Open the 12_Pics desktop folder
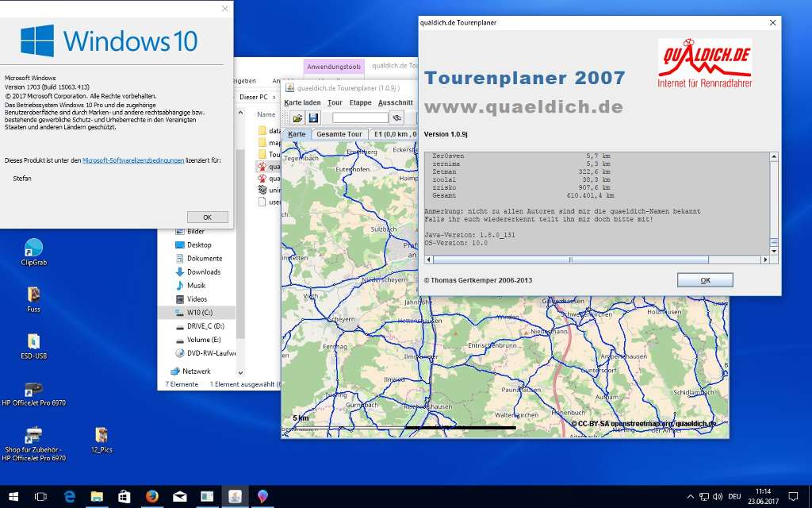The width and height of the screenshot is (812, 508). [101, 435]
